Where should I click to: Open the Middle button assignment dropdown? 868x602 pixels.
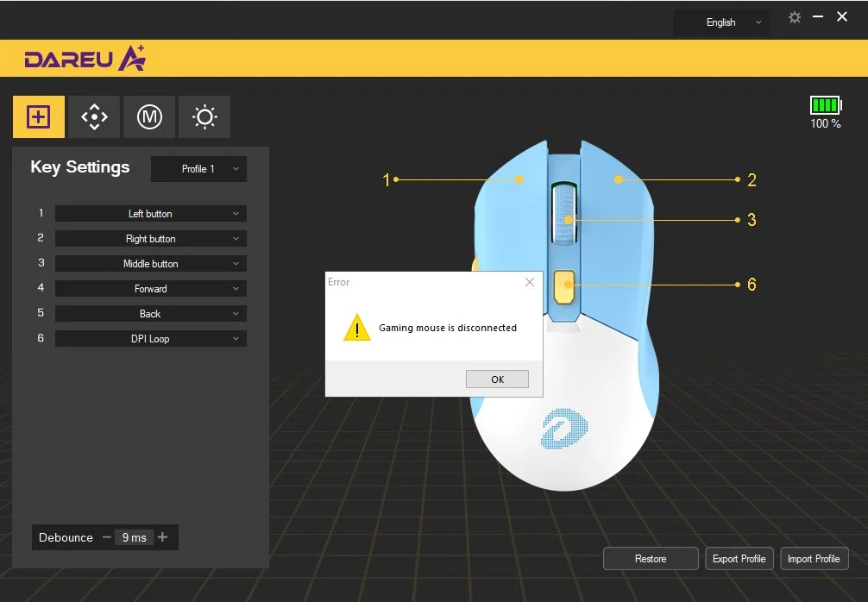coord(151,263)
